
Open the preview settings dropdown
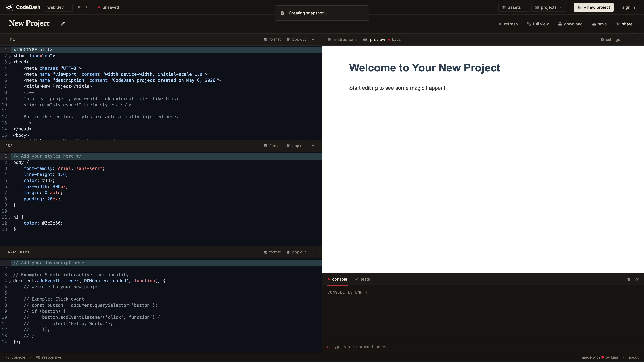(612, 40)
